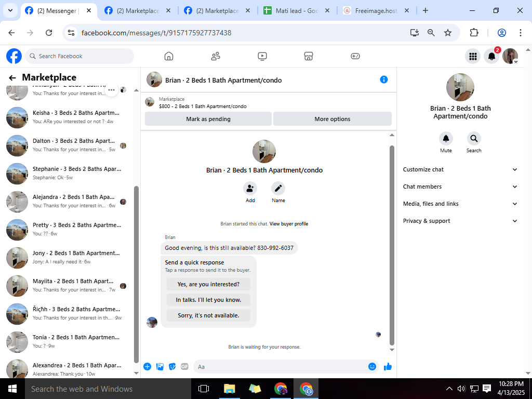
Task: Send 'Yes, are you interested?' quick response
Action: [208, 284]
